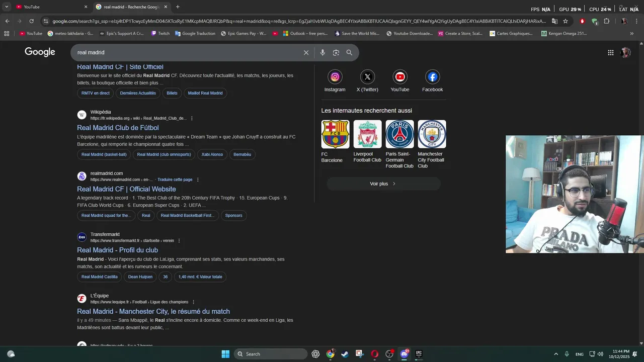
Task: Open the Epic Games Pay bookmark
Action: click(243, 33)
